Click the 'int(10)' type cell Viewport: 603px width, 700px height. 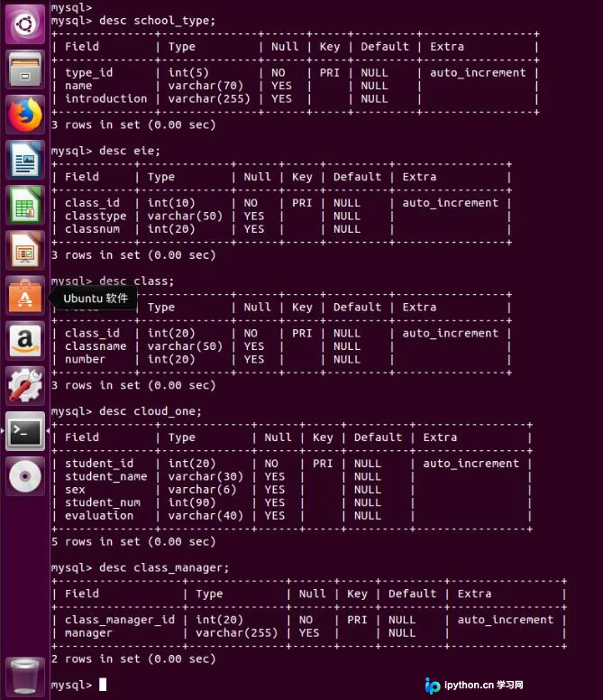click(x=171, y=203)
